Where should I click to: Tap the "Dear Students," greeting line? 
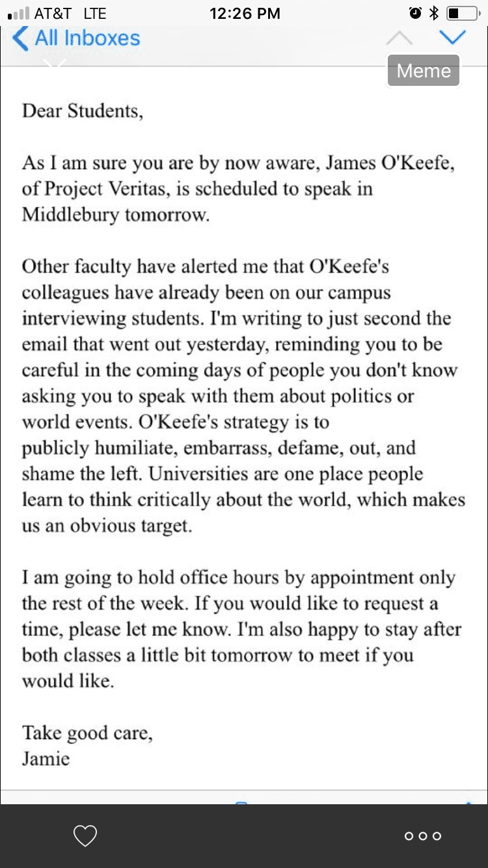click(83, 111)
